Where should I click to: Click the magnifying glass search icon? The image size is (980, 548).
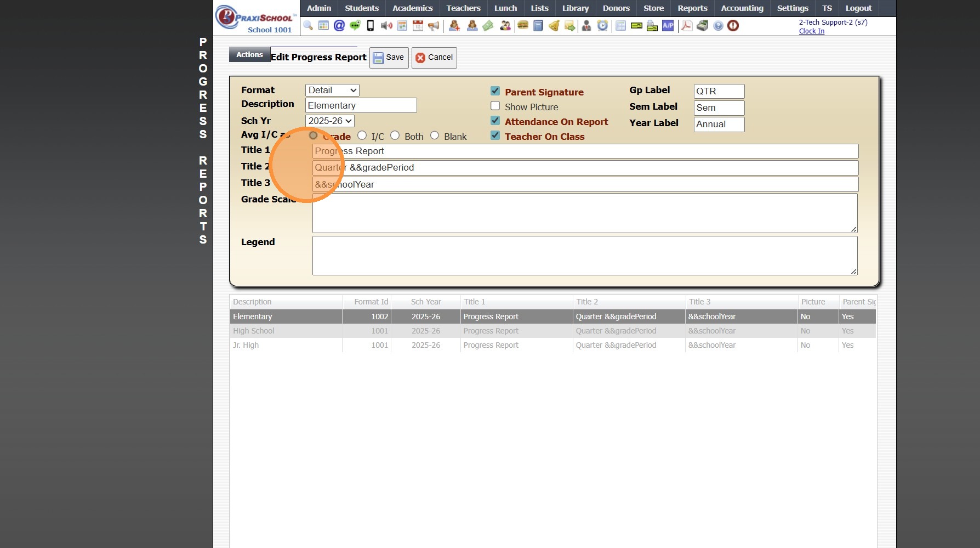(x=308, y=26)
